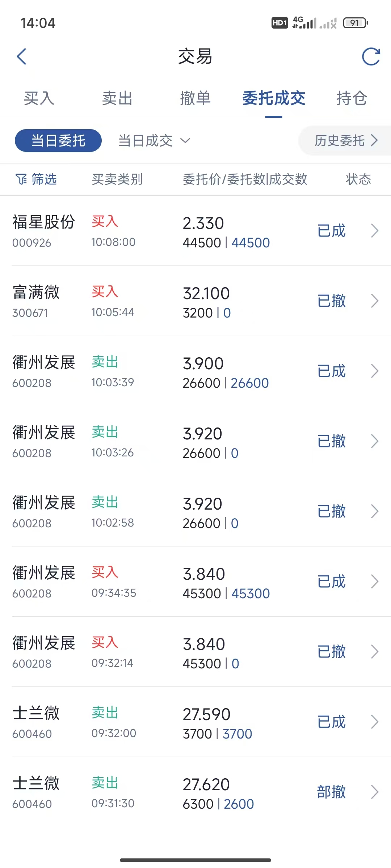Switch to the 买入 tab
The width and height of the screenshot is (391, 868).
(39, 98)
